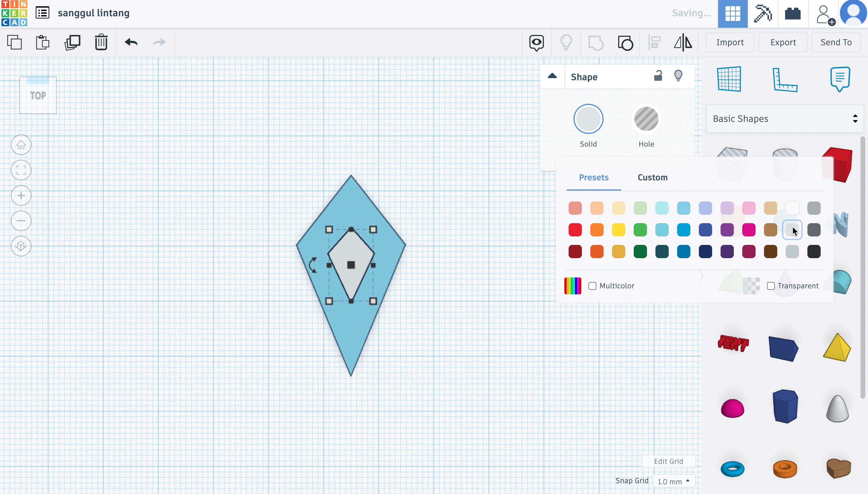Switch perspective with the cube view button
Screen dimensions: 868x494
21,246
